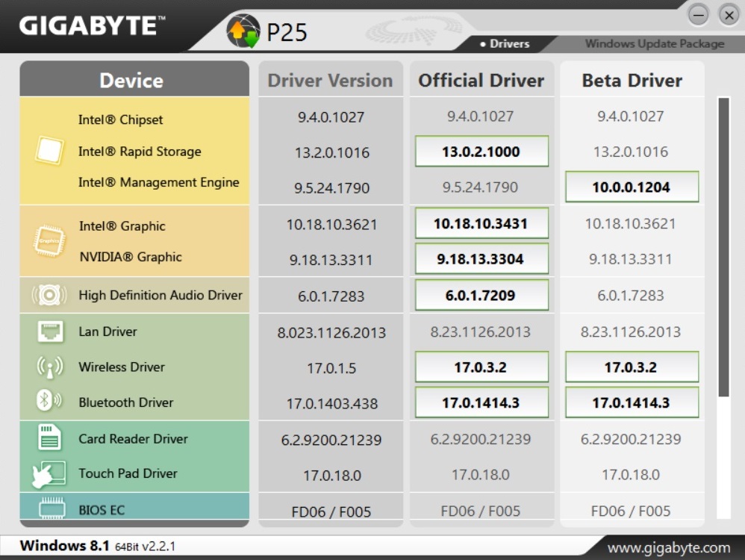Select official audio driver 6.0.1.7209
The width and height of the screenshot is (745, 560).
pos(481,295)
